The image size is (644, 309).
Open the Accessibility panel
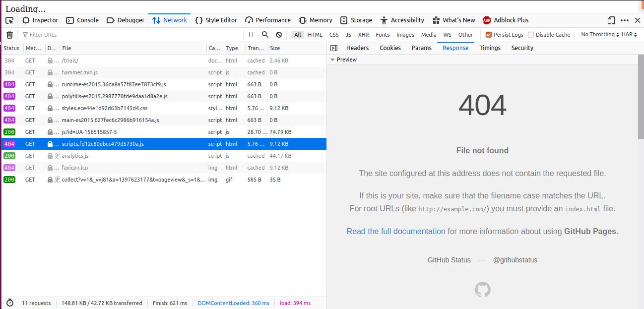[x=402, y=20]
